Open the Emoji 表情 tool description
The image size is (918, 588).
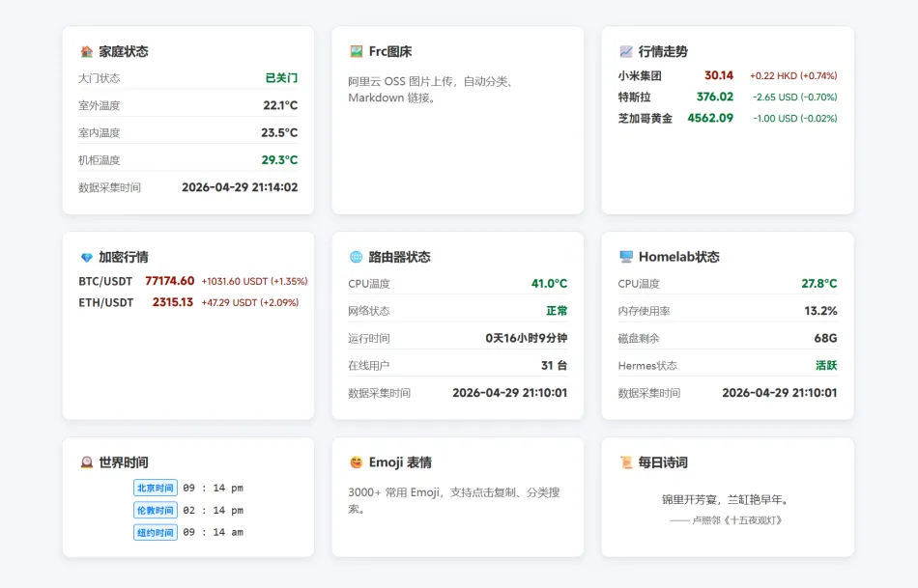click(x=453, y=500)
